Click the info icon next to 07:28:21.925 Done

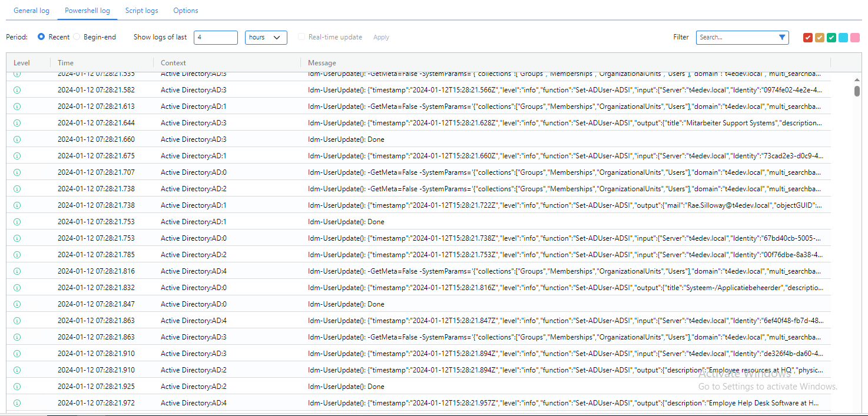[16, 386]
